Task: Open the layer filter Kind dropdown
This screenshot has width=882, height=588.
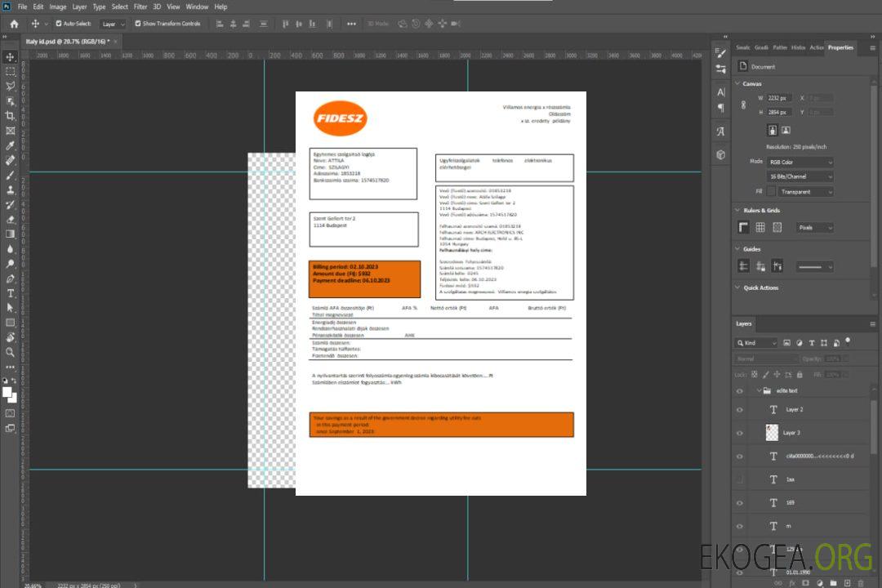Action: (x=756, y=343)
